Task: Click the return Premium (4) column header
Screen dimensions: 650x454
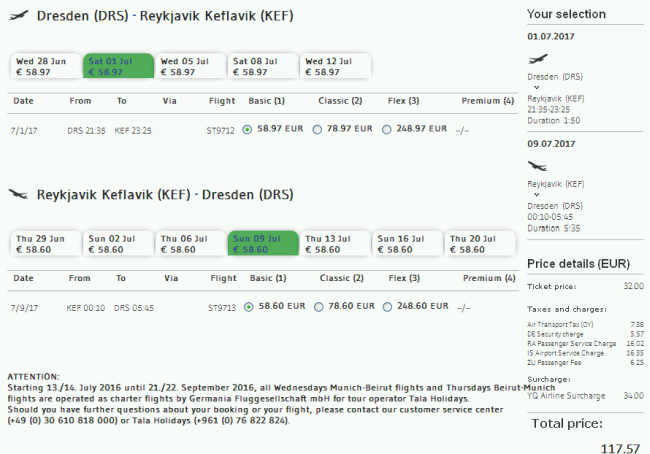Action: click(489, 278)
